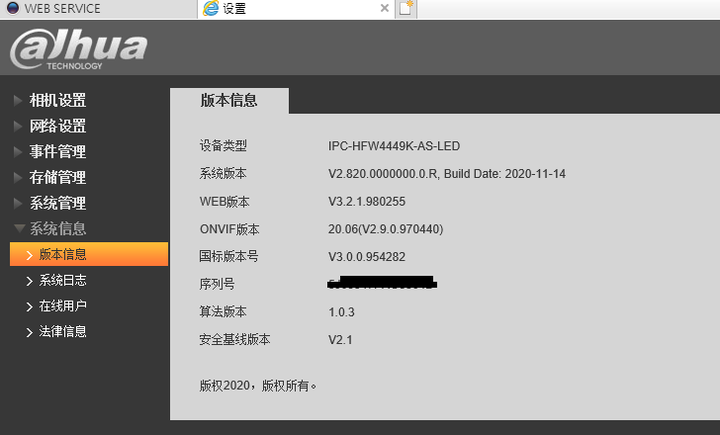The width and height of the screenshot is (720, 435).
Task: Click the algorithm version 1.0.3
Action: 342,312
